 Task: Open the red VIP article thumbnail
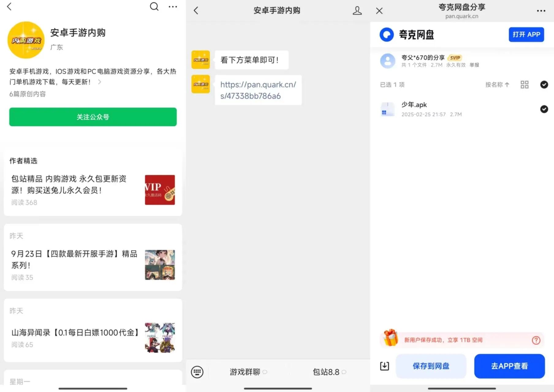[x=160, y=190]
